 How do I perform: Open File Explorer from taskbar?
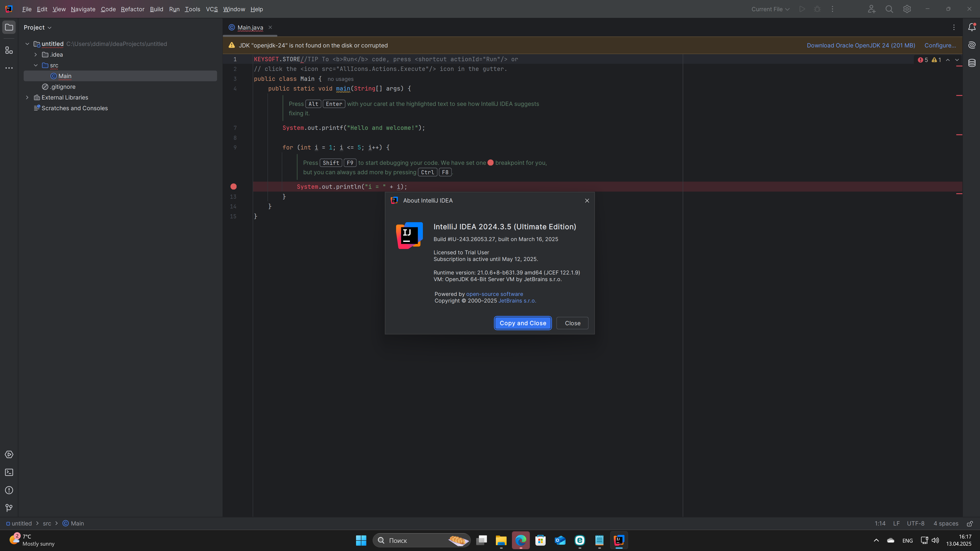click(x=501, y=540)
